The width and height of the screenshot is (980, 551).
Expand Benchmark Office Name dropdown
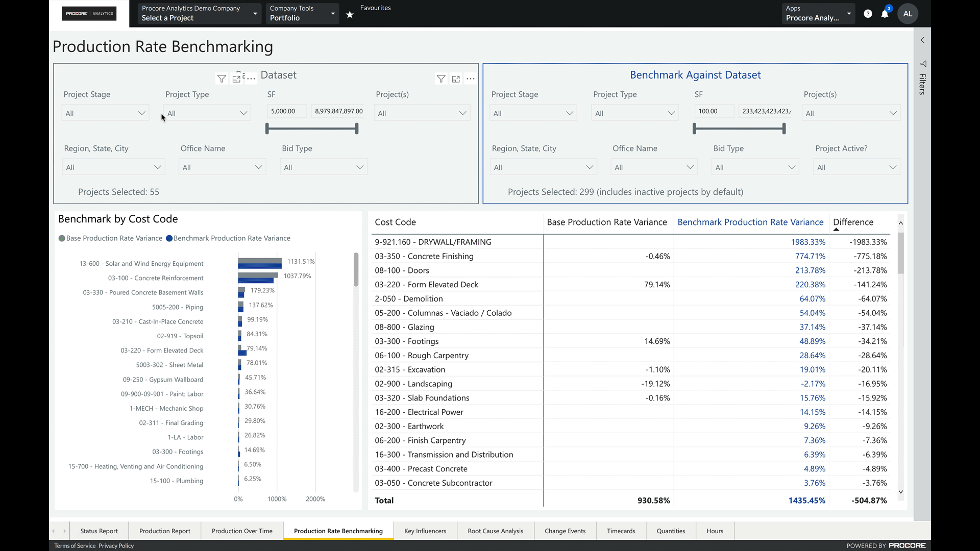point(654,167)
